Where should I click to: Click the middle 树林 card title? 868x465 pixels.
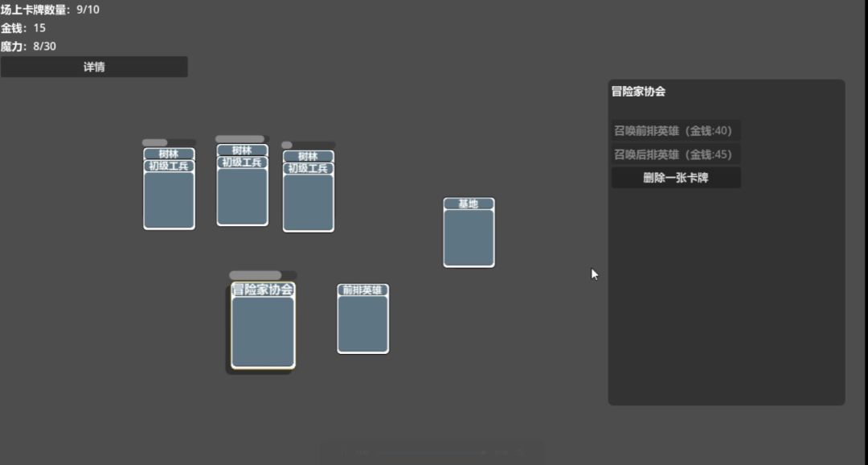[x=242, y=150]
